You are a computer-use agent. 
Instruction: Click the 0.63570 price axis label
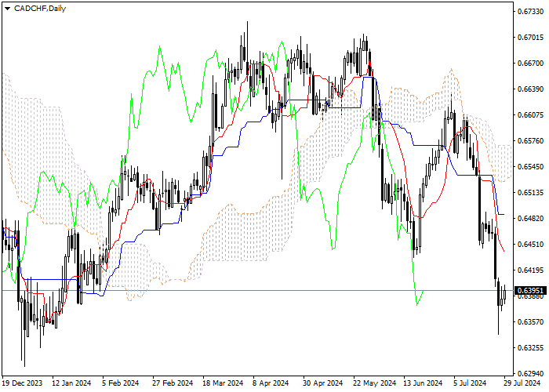pyautogui.click(x=531, y=322)
